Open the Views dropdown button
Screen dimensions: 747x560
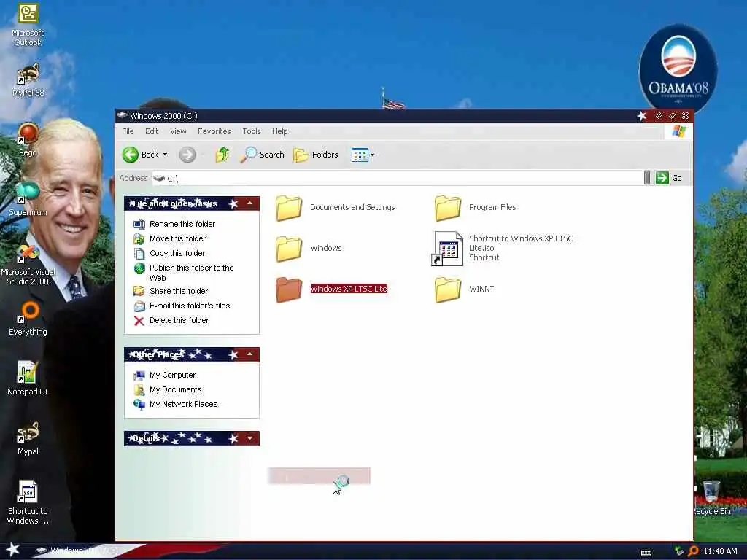(363, 155)
